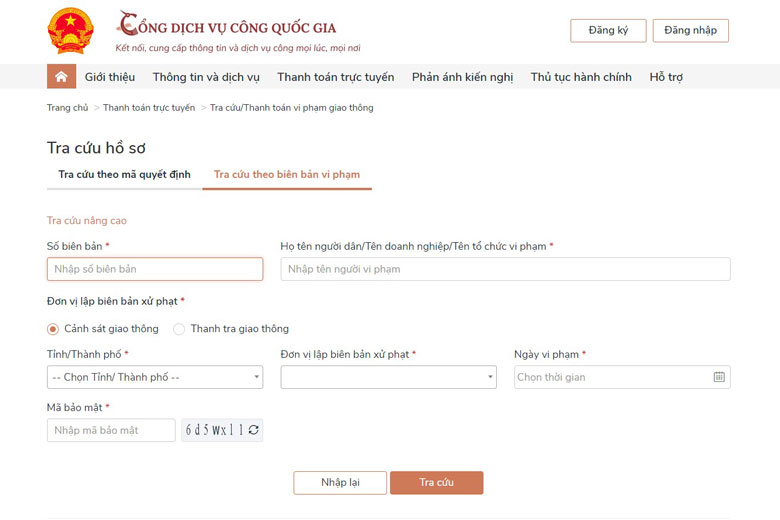Open the Thủ tục hành chính menu
Viewport: 780px width, 520px height.
click(581, 77)
